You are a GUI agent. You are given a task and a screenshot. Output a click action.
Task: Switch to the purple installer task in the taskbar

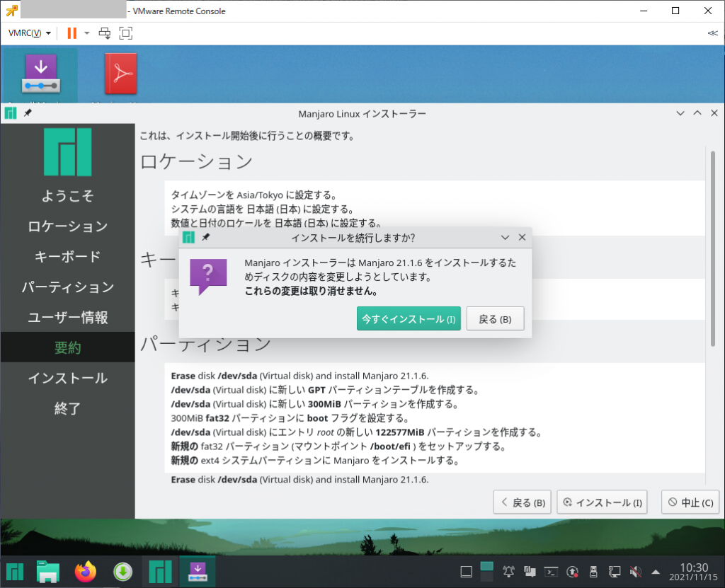[198, 572]
